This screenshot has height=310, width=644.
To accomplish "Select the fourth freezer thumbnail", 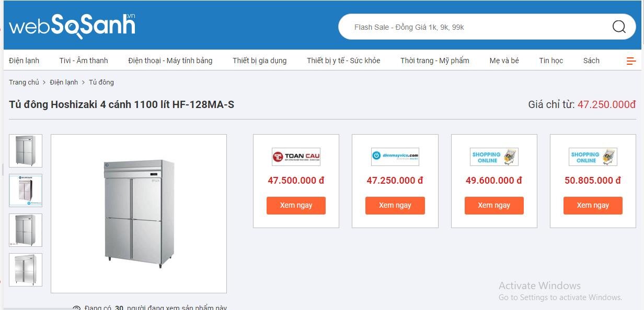I will [x=25, y=269].
